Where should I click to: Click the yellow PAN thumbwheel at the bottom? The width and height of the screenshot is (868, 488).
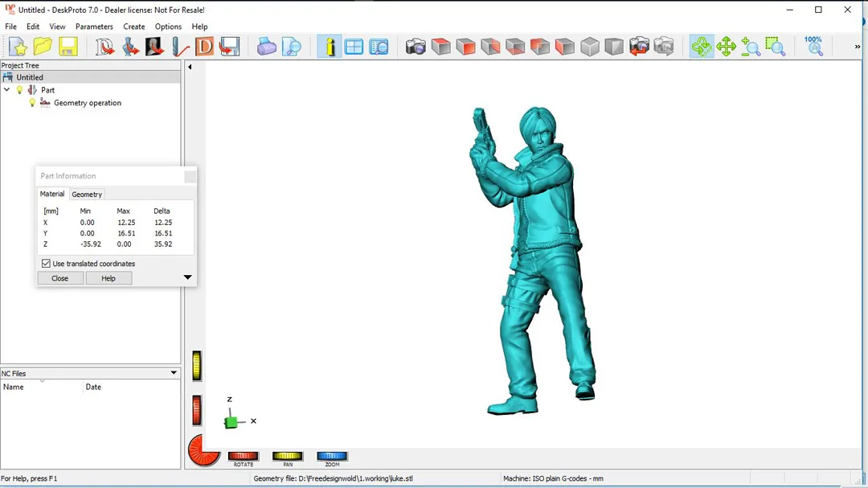point(287,456)
